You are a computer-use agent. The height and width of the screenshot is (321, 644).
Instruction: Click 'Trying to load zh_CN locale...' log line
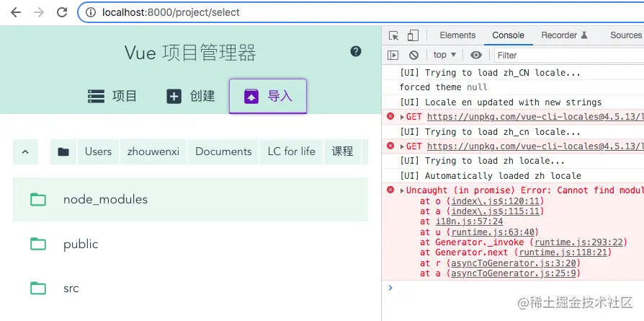pos(490,73)
